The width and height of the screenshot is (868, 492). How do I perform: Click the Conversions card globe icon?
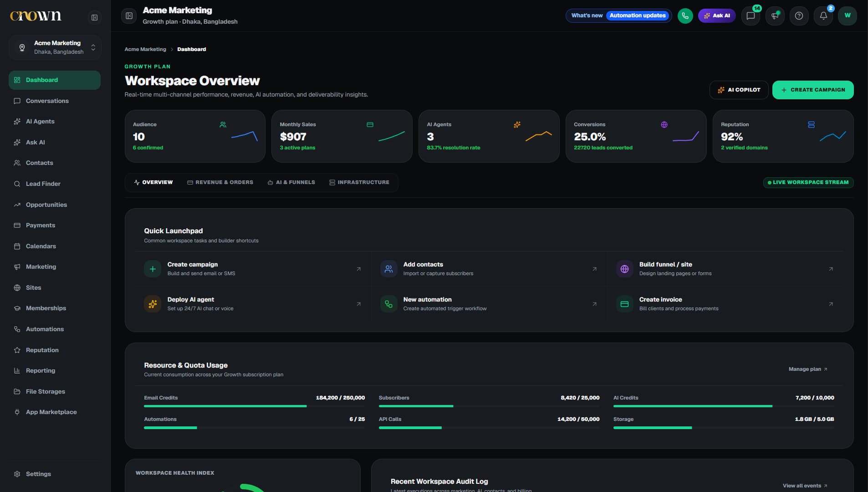(664, 124)
